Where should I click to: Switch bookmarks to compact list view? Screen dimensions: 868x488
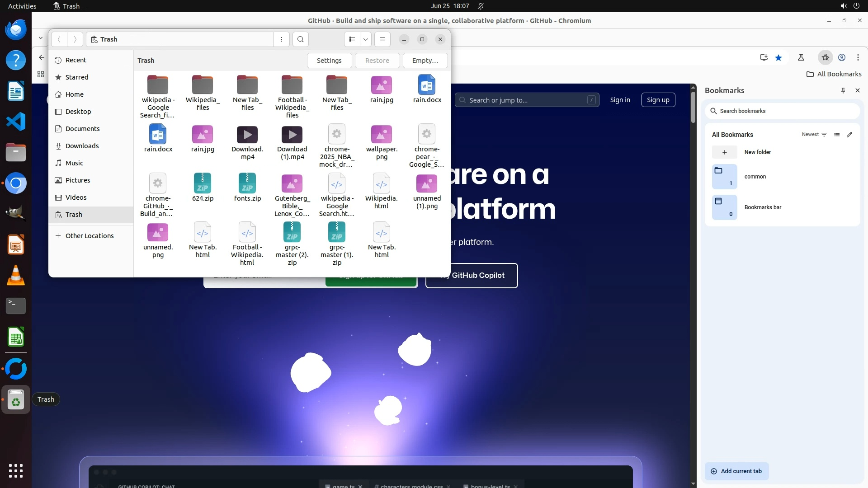[x=837, y=135]
